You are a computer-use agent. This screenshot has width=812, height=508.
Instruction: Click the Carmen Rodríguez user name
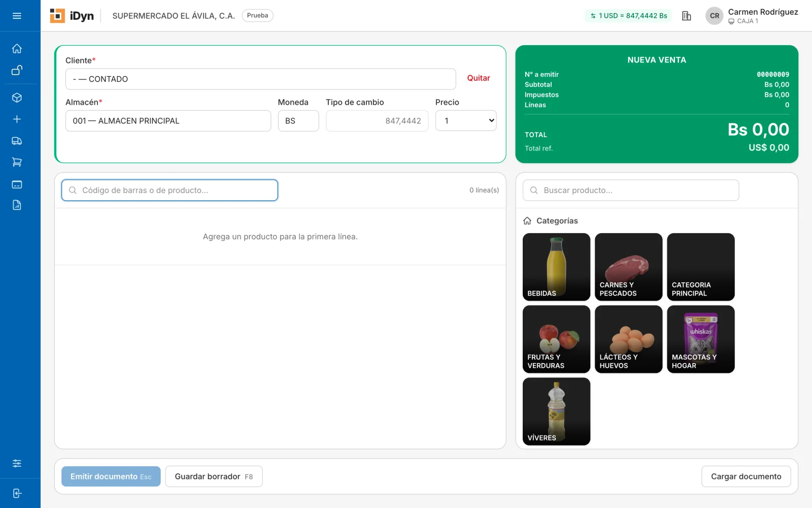[763, 12]
